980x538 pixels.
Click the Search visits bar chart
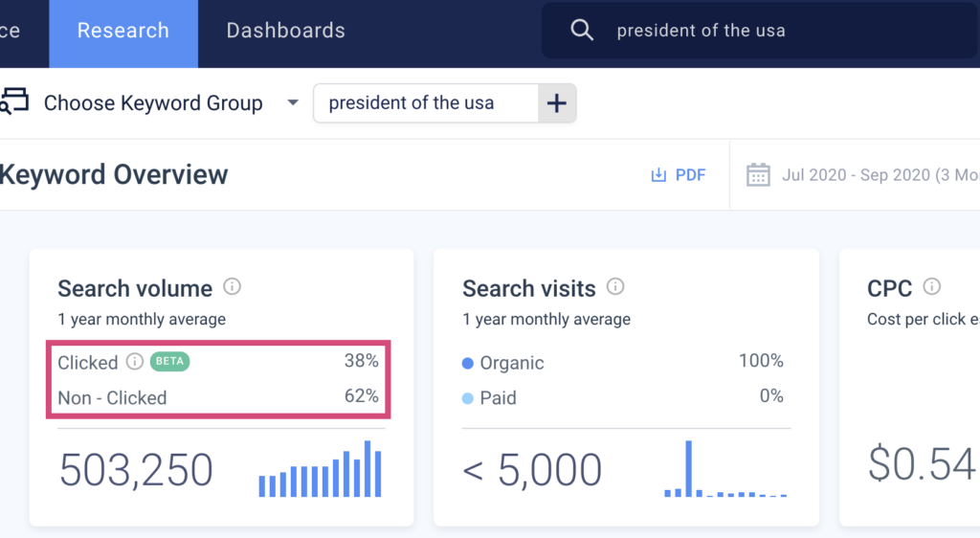[725, 469]
